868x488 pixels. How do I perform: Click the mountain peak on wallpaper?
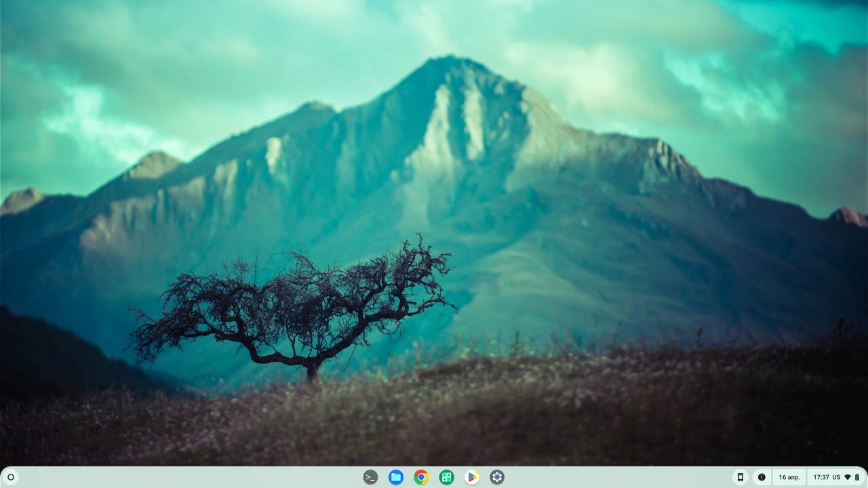(x=448, y=64)
